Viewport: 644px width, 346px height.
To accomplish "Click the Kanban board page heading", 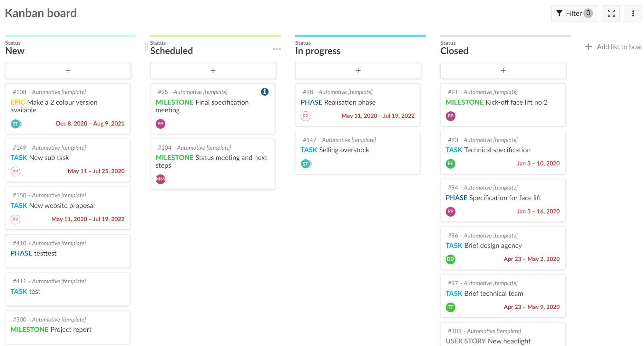I will click(x=41, y=13).
